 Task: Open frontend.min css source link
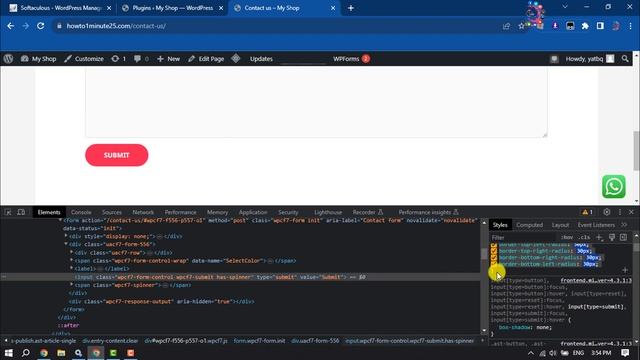tap(596, 280)
